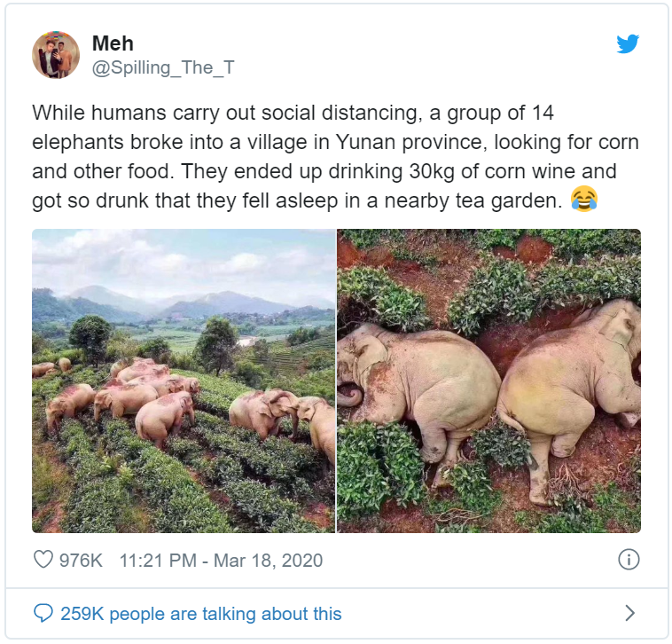
Task: Click the speech bubble reply icon
Action: tap(43, 613)
